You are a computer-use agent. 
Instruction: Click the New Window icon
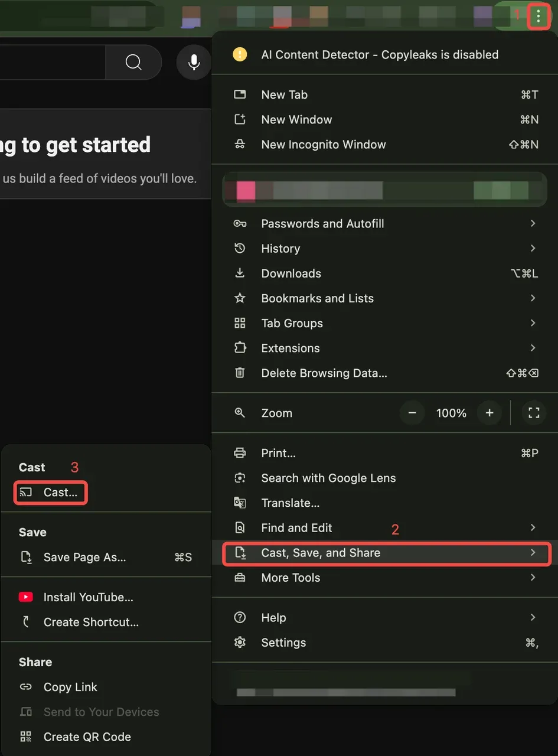click(x=240, y=119)
